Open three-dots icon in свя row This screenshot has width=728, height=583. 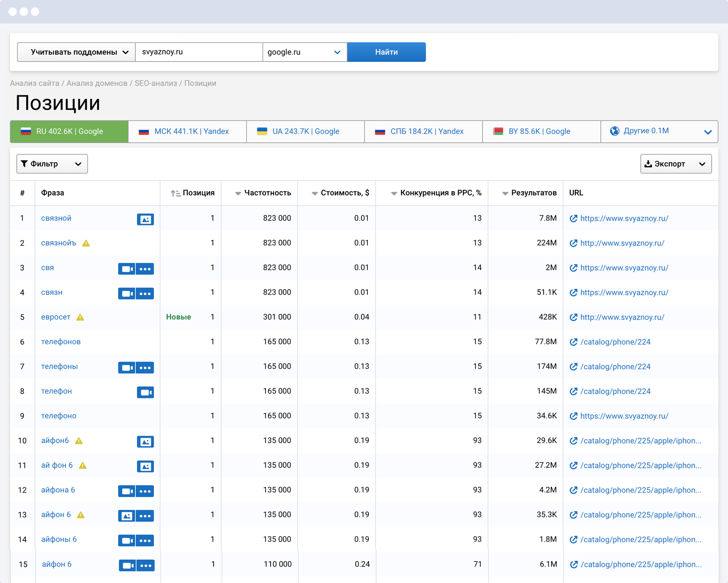(145, 269)
